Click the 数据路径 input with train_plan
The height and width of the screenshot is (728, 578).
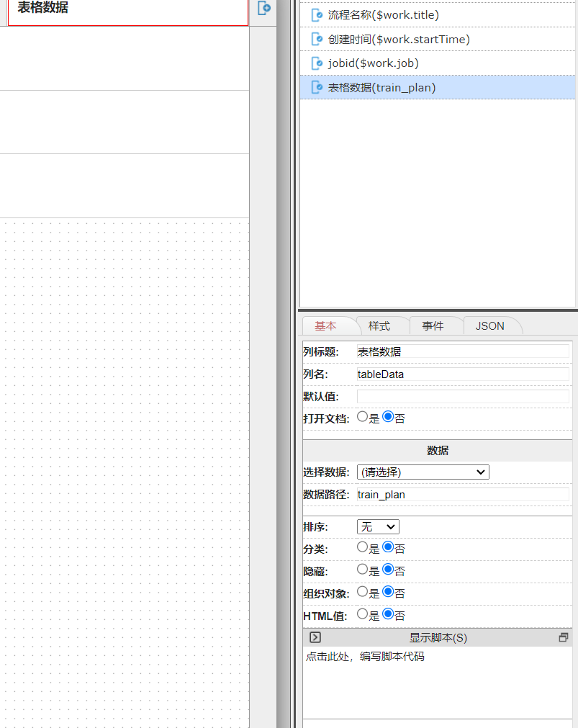(463, 495)
